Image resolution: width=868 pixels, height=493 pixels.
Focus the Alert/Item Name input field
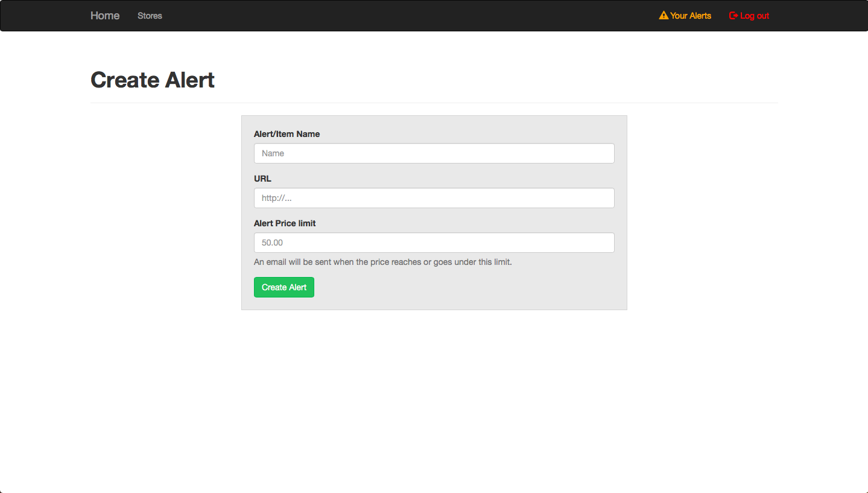434,153
